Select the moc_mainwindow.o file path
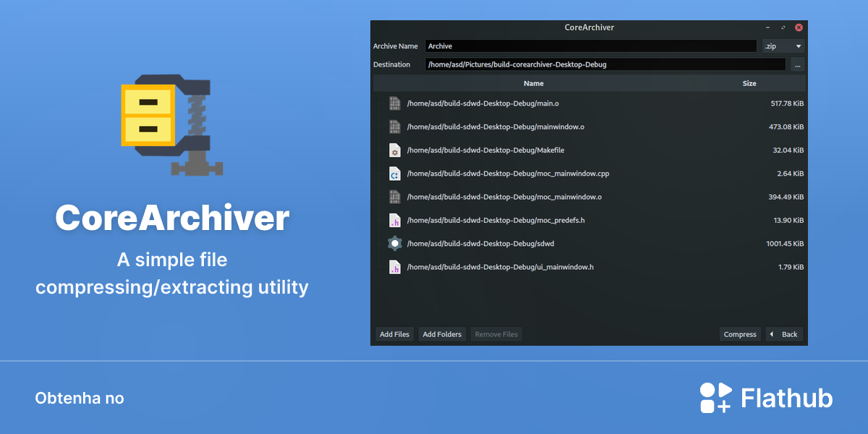 [504, 197]
